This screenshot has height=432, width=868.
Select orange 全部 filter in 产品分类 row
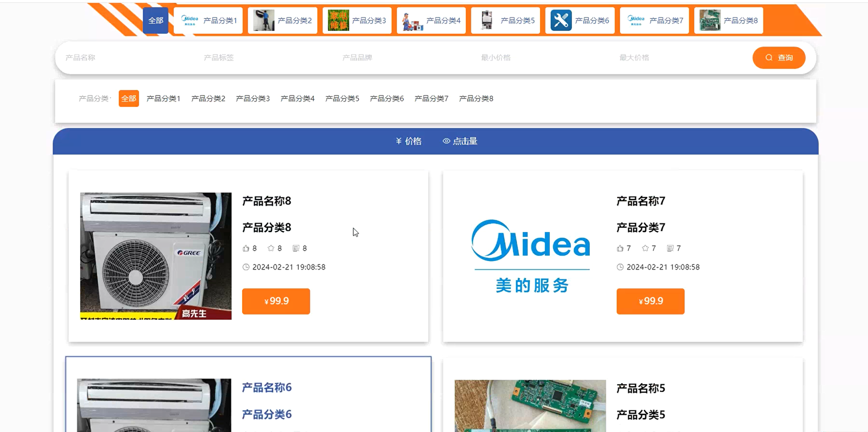click(x=129, y=98)
